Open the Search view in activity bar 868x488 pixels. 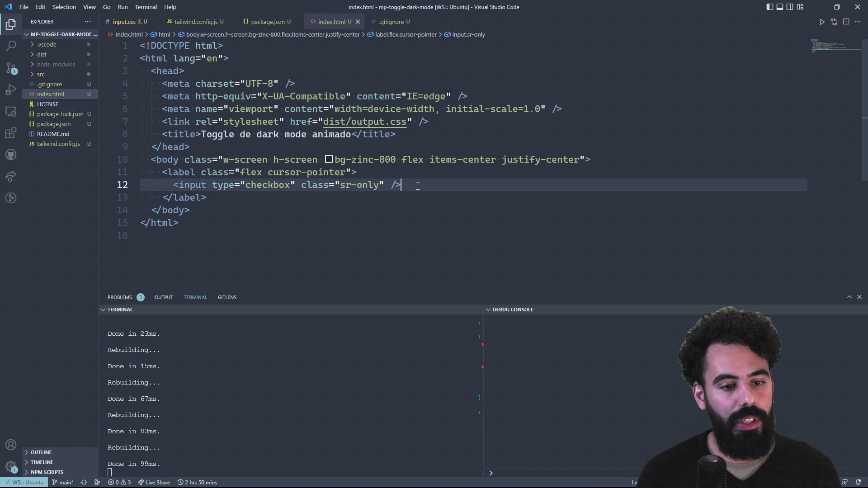pyautogui.click(x=11, y=46)
